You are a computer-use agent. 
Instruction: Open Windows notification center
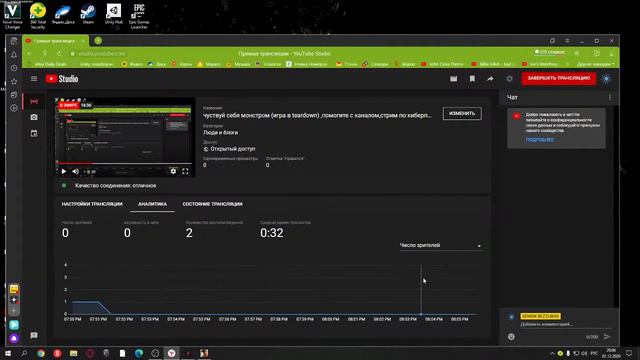coord(629,353)
